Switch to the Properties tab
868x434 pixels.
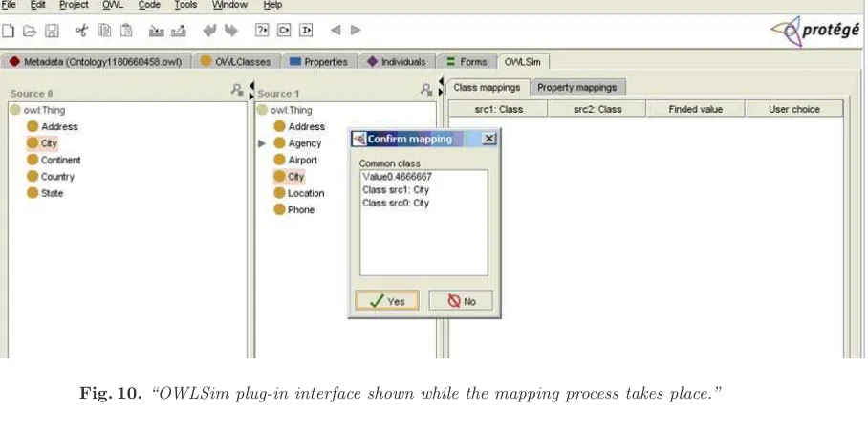[x=319, y=61]
